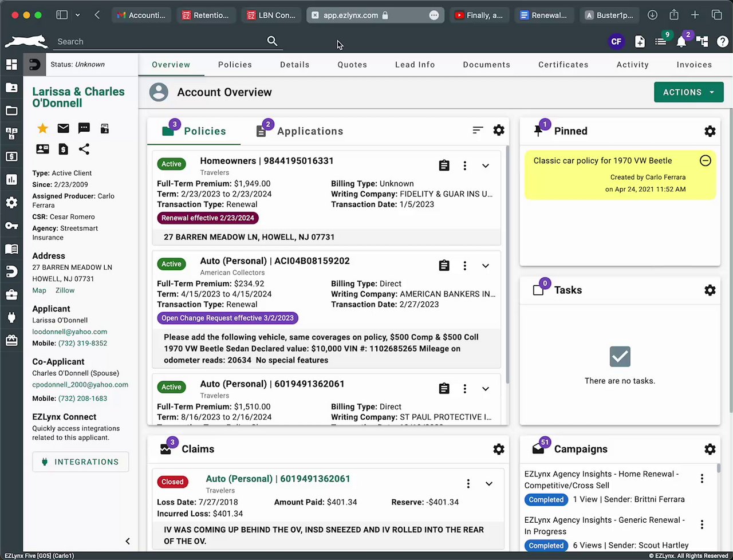Click the share icon under applicant name
Screen dimensions: 733x560
coord(84,149)
